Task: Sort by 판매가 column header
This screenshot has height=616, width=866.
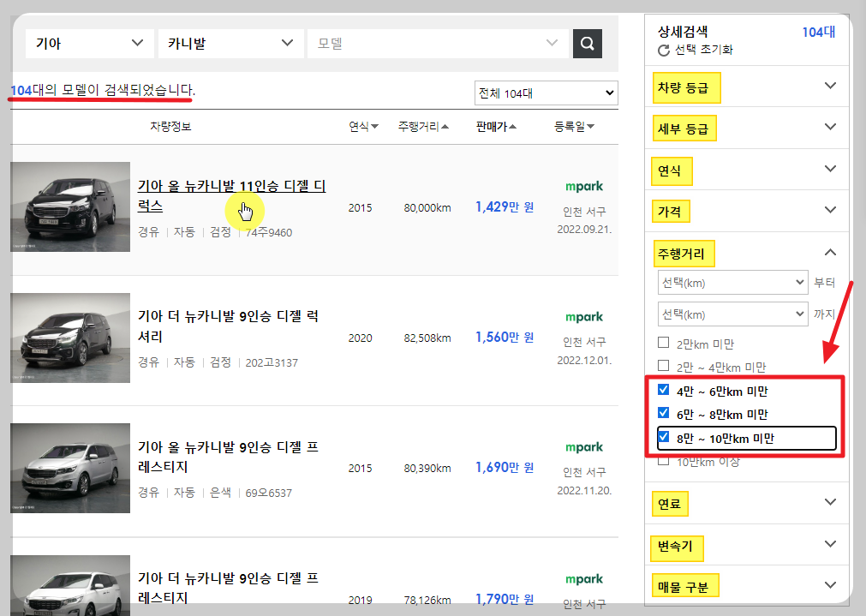Action: (496, 127)
